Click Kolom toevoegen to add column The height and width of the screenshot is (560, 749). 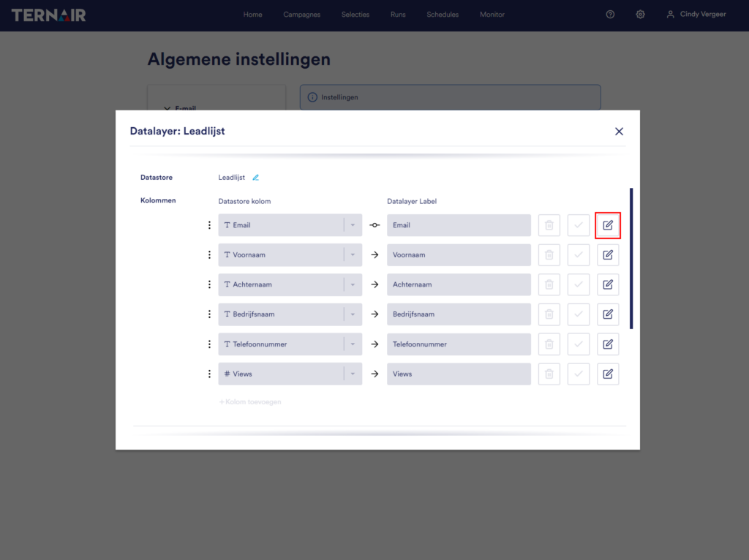pos(250,402)
